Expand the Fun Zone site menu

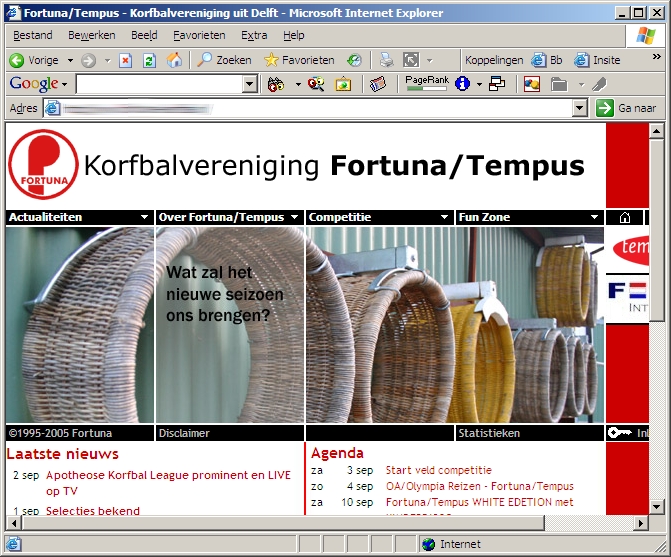point(594,217)
